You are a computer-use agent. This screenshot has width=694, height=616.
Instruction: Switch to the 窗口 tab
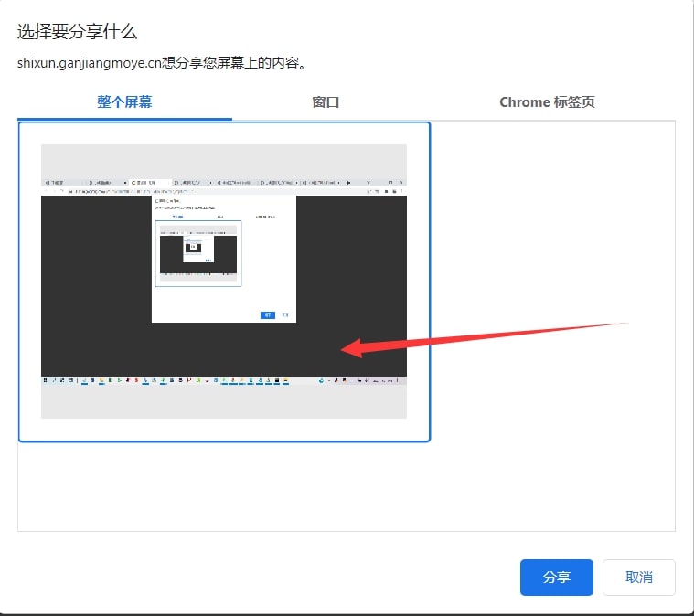tap(326, 102)
